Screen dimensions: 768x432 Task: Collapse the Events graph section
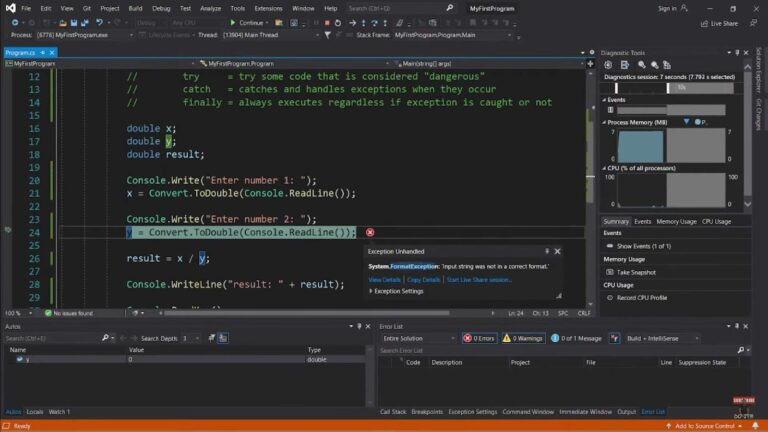604,99
